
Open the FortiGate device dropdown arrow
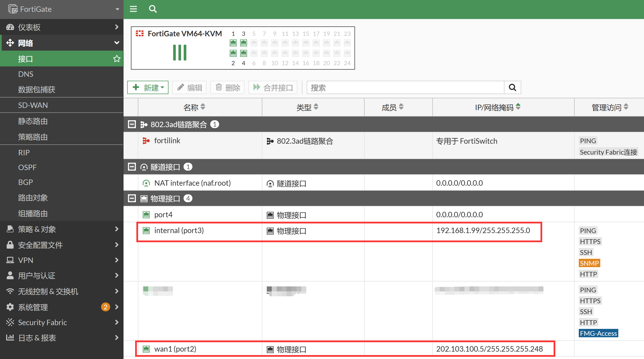point(117,9)
